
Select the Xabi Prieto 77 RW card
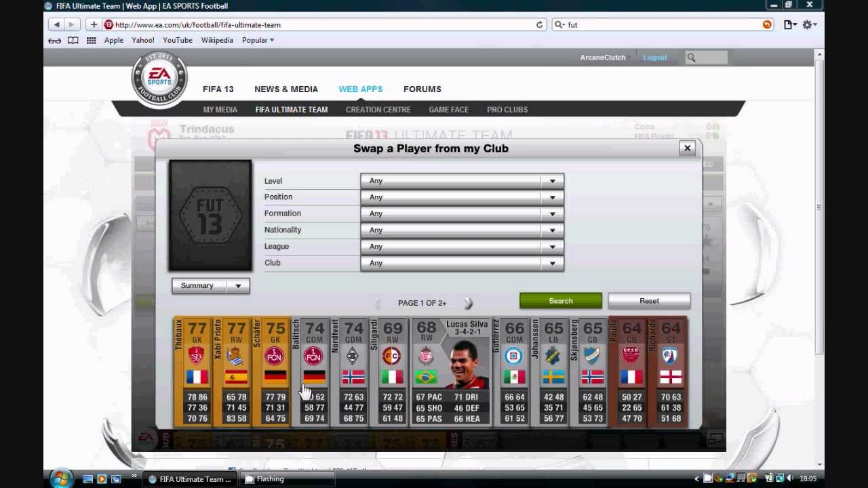[x=232, y=372]
